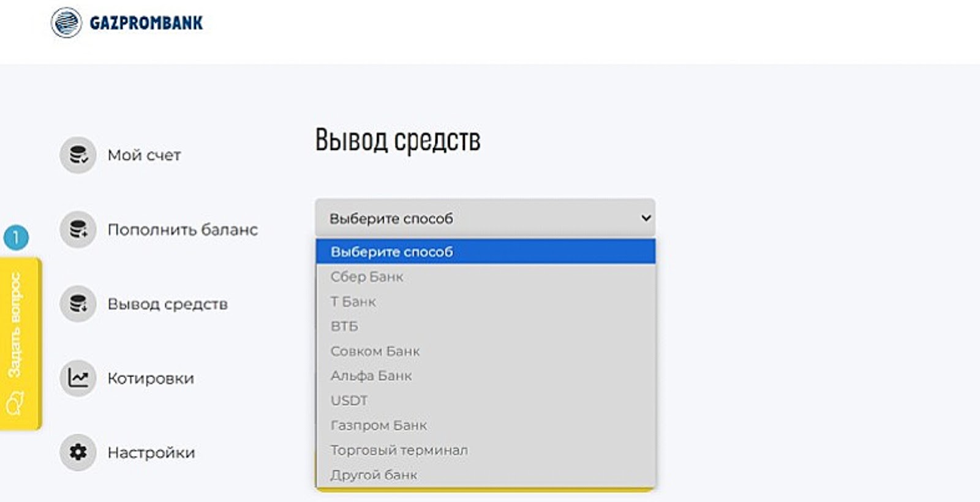Click the Вывод средств coins icon in sidebar
Viewport: 980px width, 502px height.
[x=78, y=304]
